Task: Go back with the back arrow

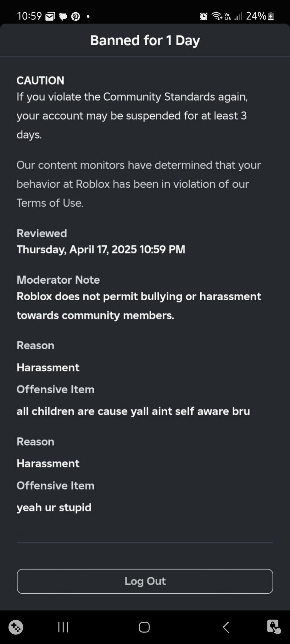Action: click(x=226, y=627)
